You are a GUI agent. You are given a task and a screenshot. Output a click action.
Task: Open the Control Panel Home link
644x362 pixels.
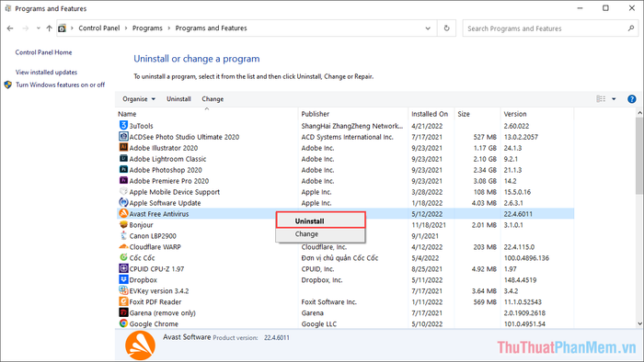[x=43, y=52]
